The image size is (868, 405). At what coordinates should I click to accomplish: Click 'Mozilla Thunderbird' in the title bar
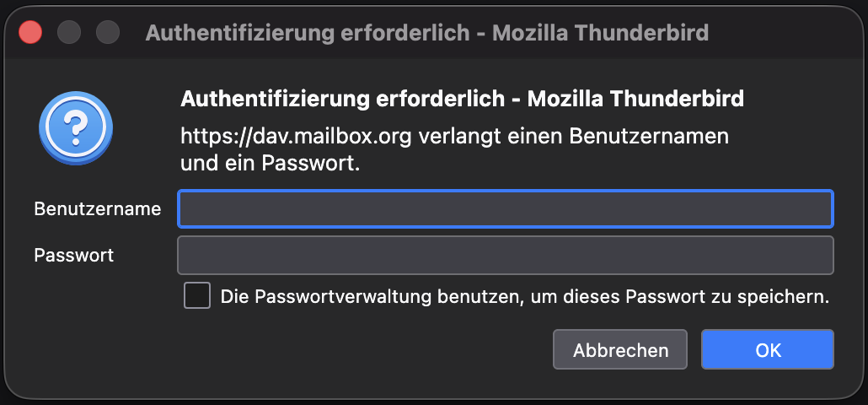[600, 33]
